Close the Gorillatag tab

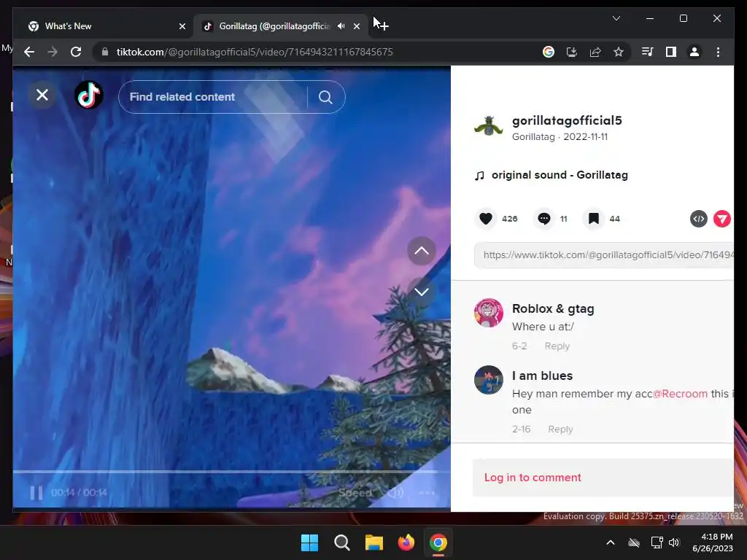(356, 26)
